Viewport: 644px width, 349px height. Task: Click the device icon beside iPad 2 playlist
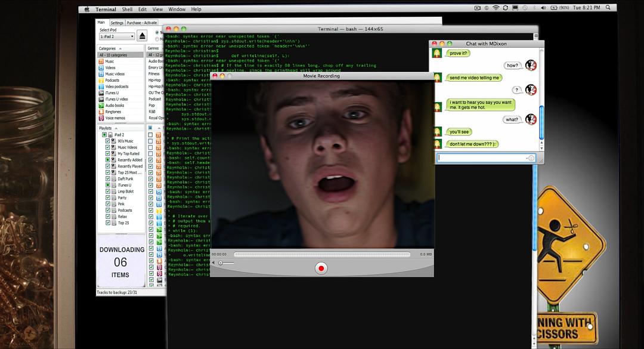(110, 135)
